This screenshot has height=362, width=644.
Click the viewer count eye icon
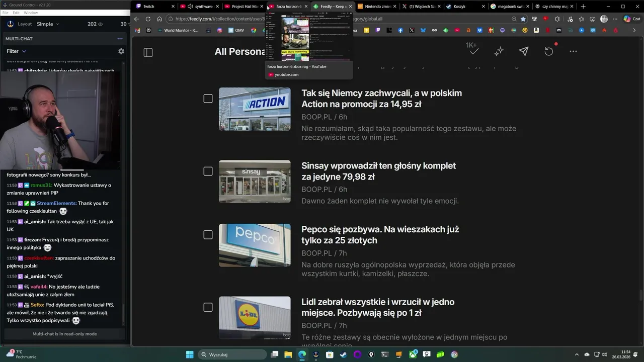pyautogui.click(x=100, y=24)
